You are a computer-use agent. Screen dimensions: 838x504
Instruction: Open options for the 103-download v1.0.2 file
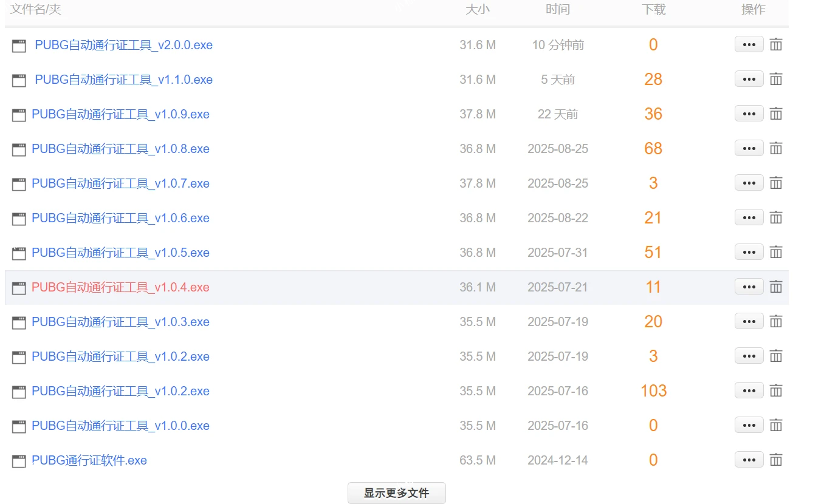(x=749, y=390)
